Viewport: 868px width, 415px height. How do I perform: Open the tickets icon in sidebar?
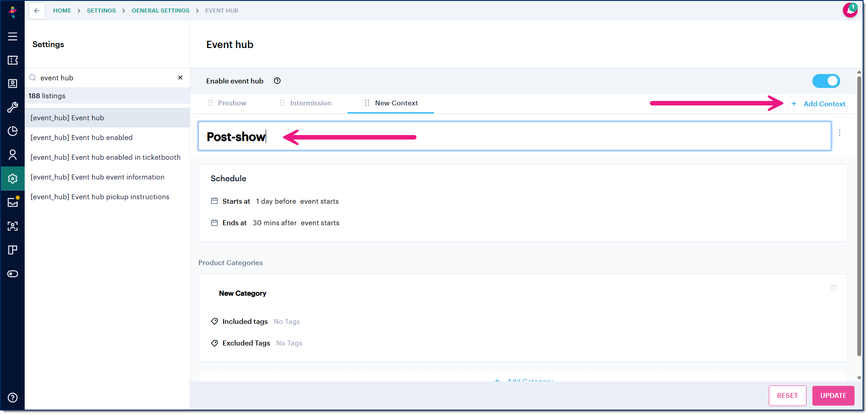point(13,60)
